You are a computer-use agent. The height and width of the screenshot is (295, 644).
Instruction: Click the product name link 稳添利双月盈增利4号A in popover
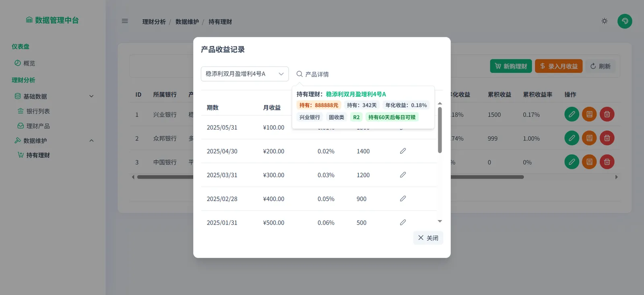tap(356, 94)
